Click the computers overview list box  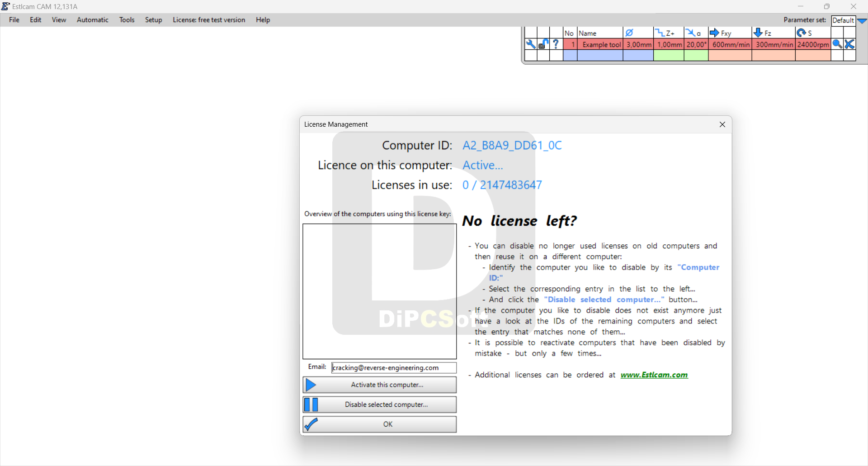[x=380, y=291]
